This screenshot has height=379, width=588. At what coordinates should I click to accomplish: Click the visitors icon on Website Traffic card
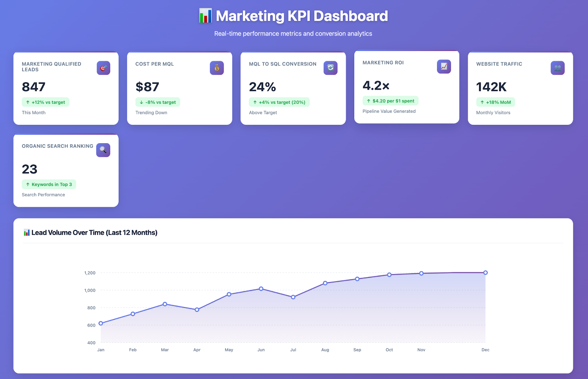pyautogui.click(x=557, y=68)
